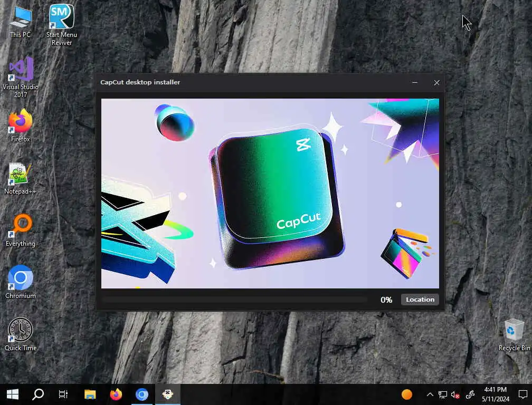Image resolution: width=532 pixels, height=405 pixels.
Task: Open Task View from the taskbar
Action: tap(63, 394)
